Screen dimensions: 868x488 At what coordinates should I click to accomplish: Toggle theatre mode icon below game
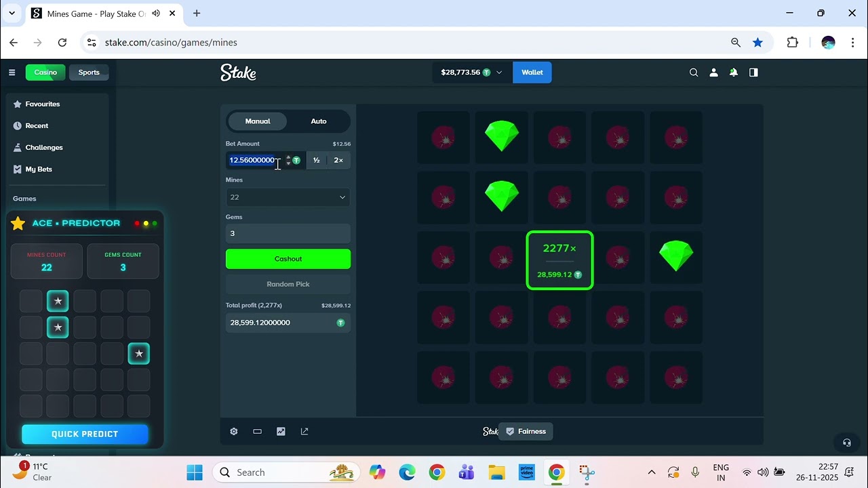pyautogui.click(x=258, y=431)
